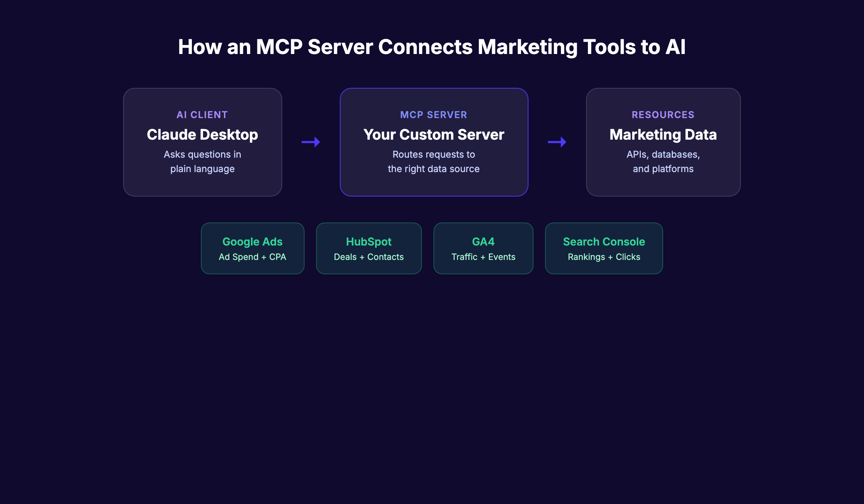Select the Google Ads card

coord(252,248)
